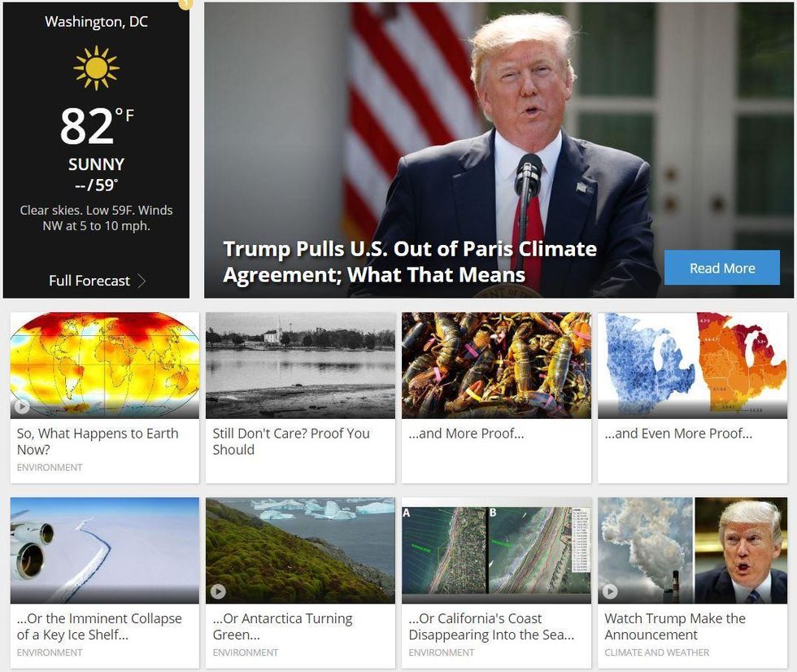Viewport: 797px width, 672px height.
Task: Open Trump Paris Climate Agreement headline
Action: (x=410, y=262)
